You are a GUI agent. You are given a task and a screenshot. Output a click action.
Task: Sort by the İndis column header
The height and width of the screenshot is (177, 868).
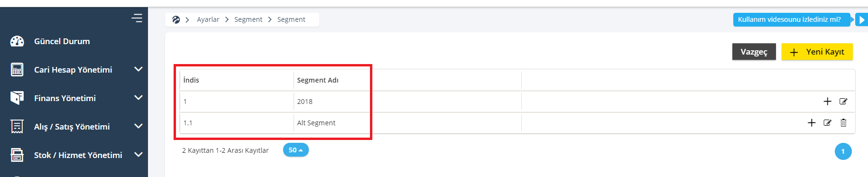coord(191,80)
